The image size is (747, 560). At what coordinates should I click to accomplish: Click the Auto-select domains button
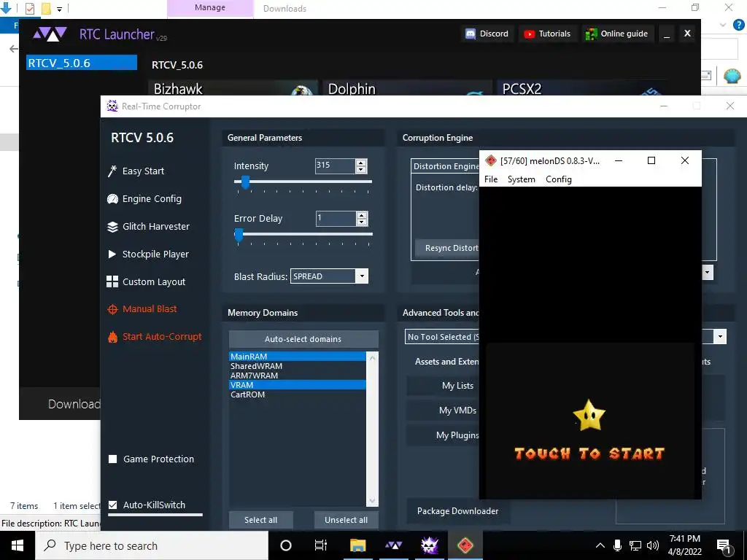pos(303,339)
